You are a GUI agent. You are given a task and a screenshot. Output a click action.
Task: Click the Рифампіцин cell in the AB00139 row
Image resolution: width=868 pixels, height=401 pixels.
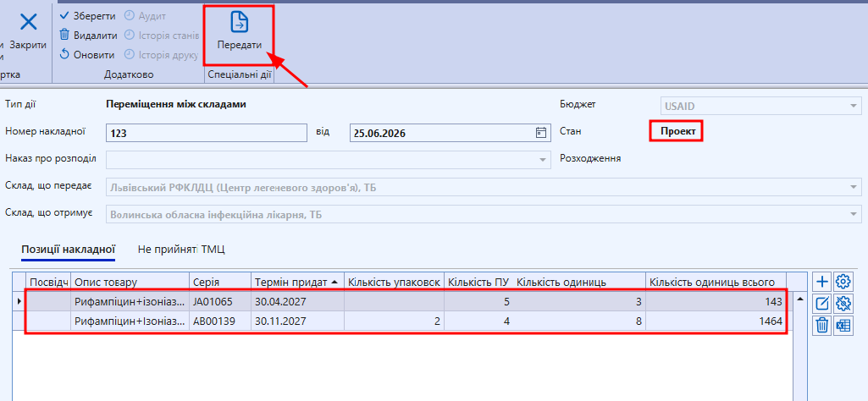130,321
